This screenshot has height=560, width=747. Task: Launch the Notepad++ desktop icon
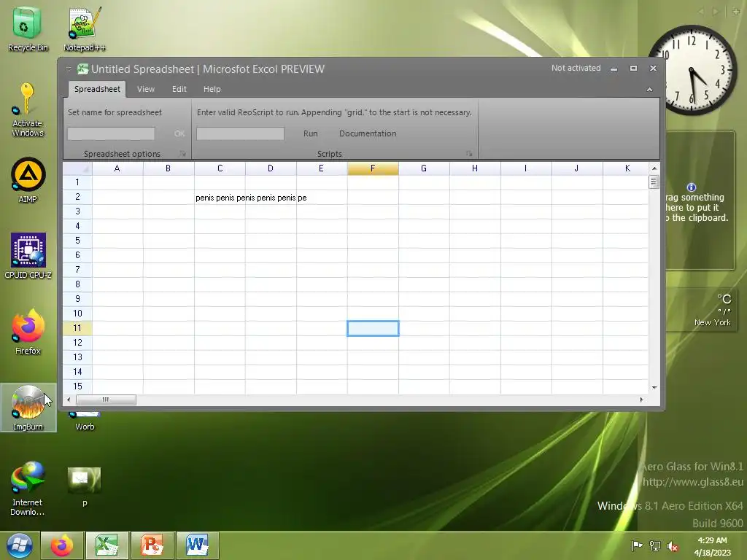[85, 28]
